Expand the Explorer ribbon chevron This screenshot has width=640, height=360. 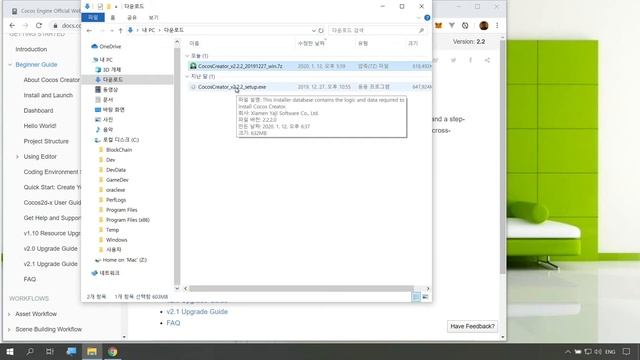418,18
